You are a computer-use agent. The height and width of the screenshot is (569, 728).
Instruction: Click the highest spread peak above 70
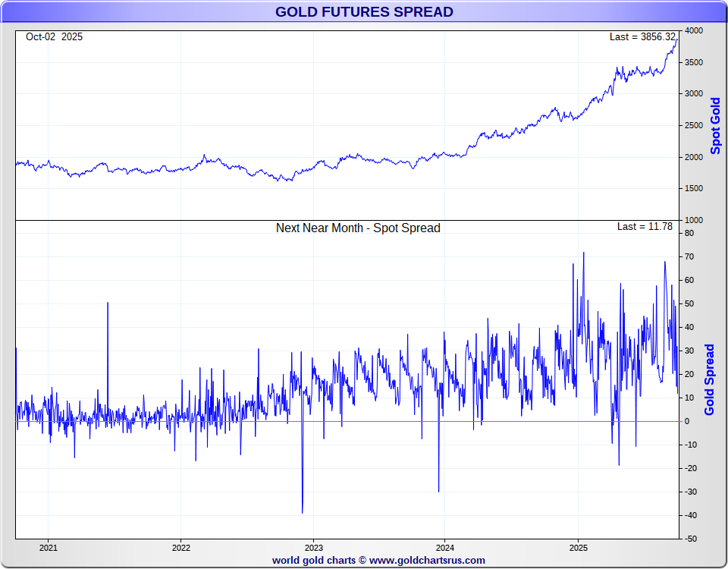[584, 253]
